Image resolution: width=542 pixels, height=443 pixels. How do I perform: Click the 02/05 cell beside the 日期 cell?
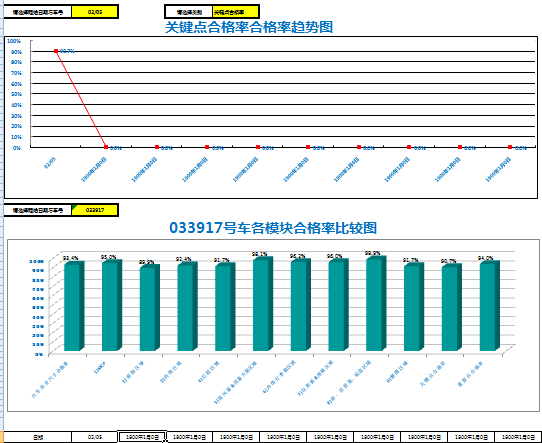pyautogui.click(x=95, y=437)
